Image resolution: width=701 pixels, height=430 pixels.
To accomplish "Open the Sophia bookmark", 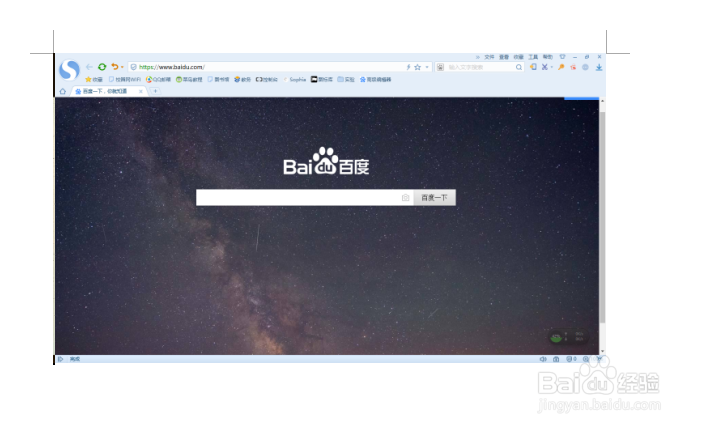I will pos(295,80).
